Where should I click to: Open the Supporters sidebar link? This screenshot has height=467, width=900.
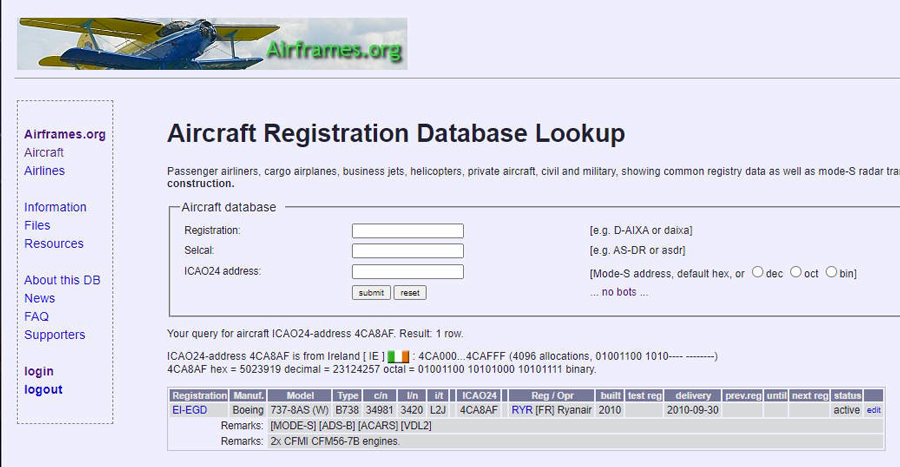(55, 335)
